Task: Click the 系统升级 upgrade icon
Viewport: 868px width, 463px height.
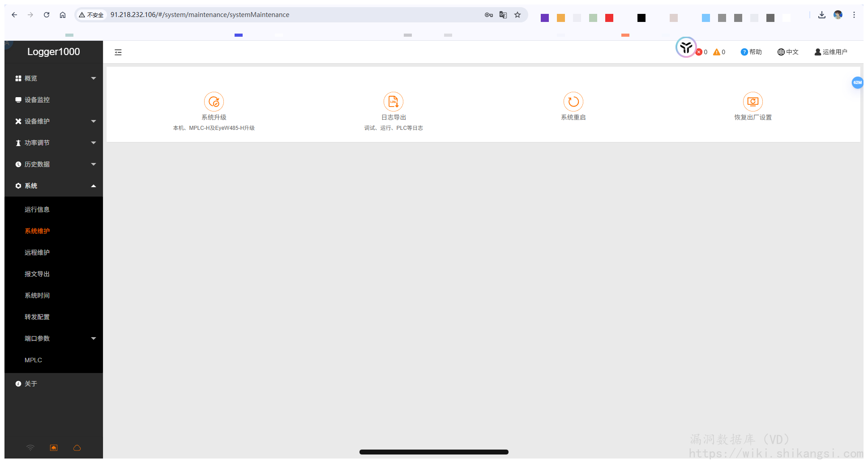Action: pos(214,102)
